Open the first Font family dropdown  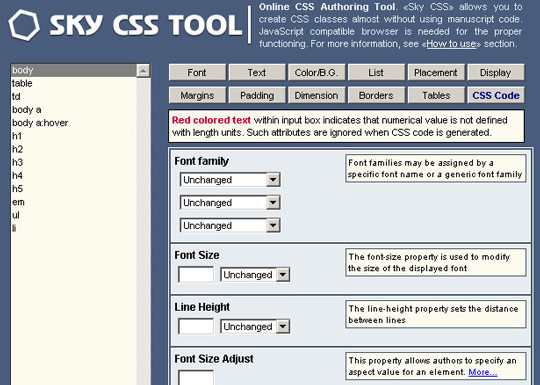[x=230, y=180]
